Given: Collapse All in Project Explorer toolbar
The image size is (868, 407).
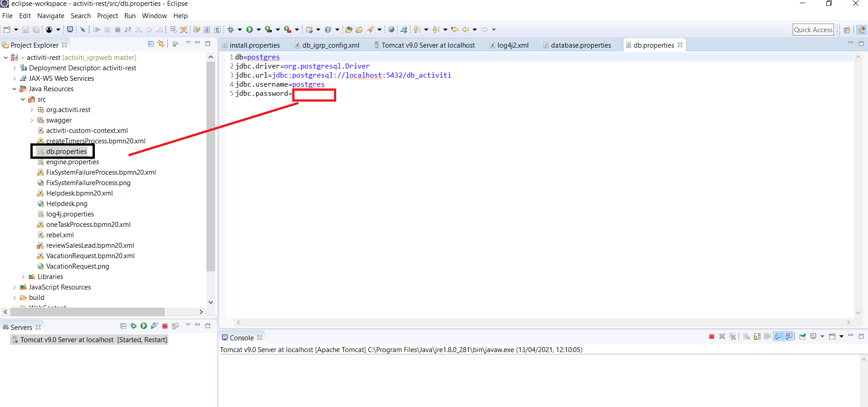Looking at the screenshot, I should pos(151,44).
